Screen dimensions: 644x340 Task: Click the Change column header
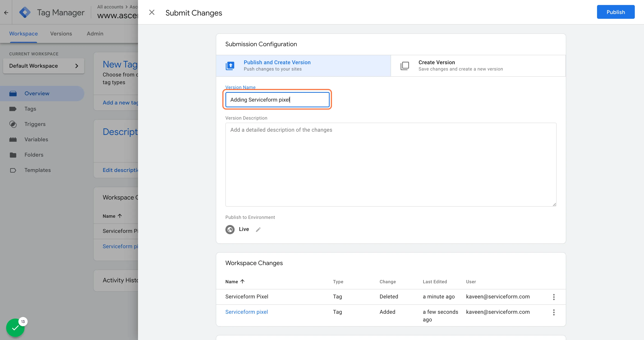[x=388, y=282]
